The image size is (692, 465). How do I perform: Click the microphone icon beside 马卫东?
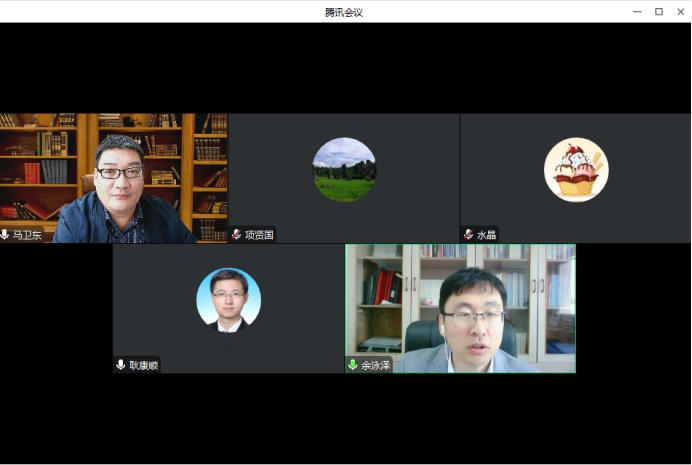click(6, 235)
